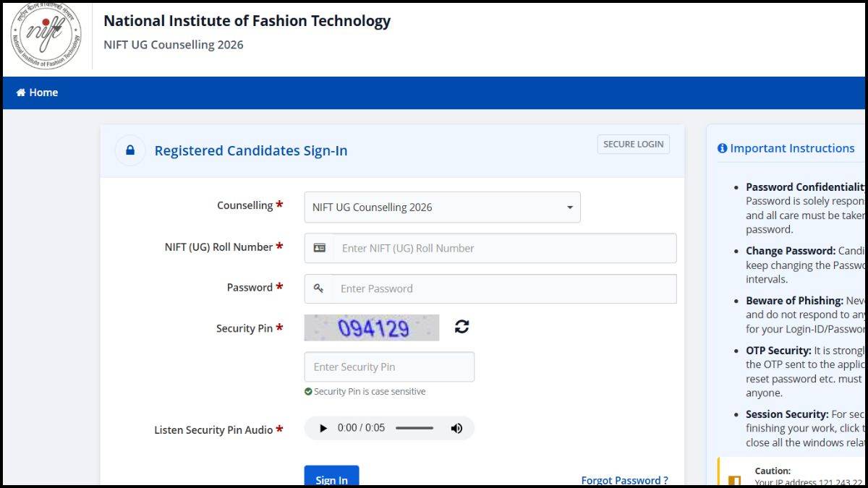Click the audio time display 0:00 / 0:05
868x488 pixels.
coord(361,428)
